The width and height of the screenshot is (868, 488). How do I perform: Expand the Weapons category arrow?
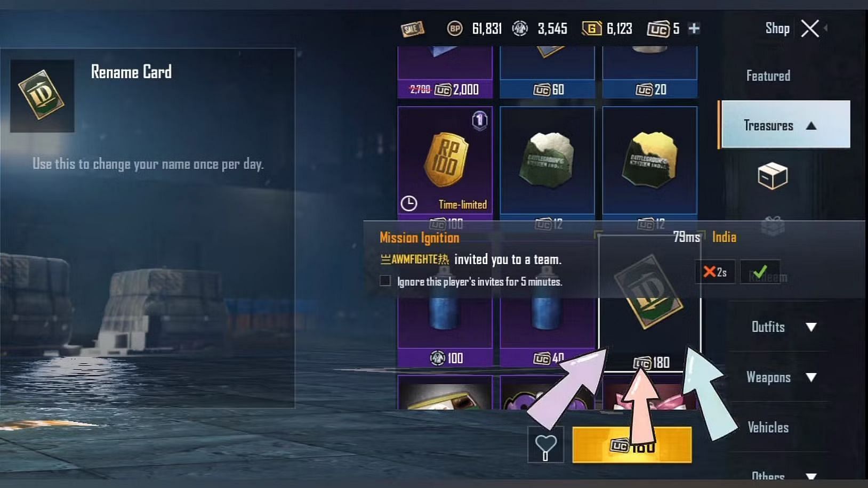(x=811, y=377)
